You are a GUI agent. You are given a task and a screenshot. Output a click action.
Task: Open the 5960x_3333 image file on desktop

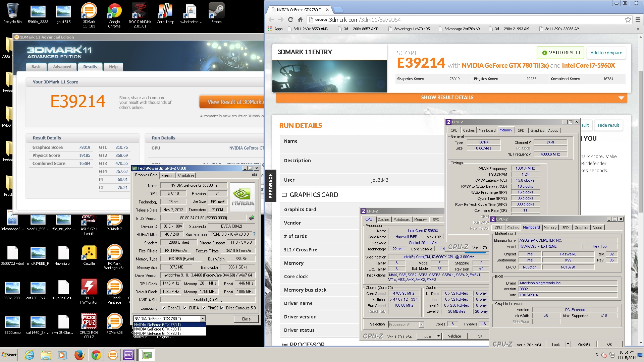click(x=38, y=13)
